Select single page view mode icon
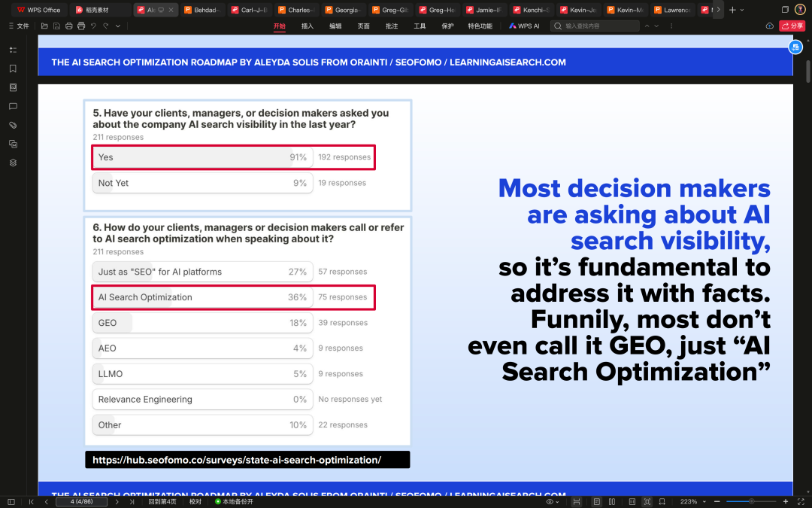Viewport: 812px width, 508px height. [x=597, y=501]
